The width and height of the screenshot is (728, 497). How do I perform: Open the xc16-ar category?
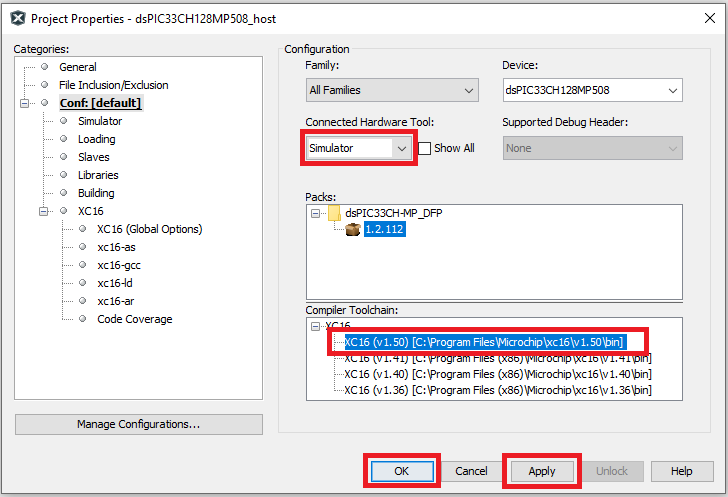[116, 301]
